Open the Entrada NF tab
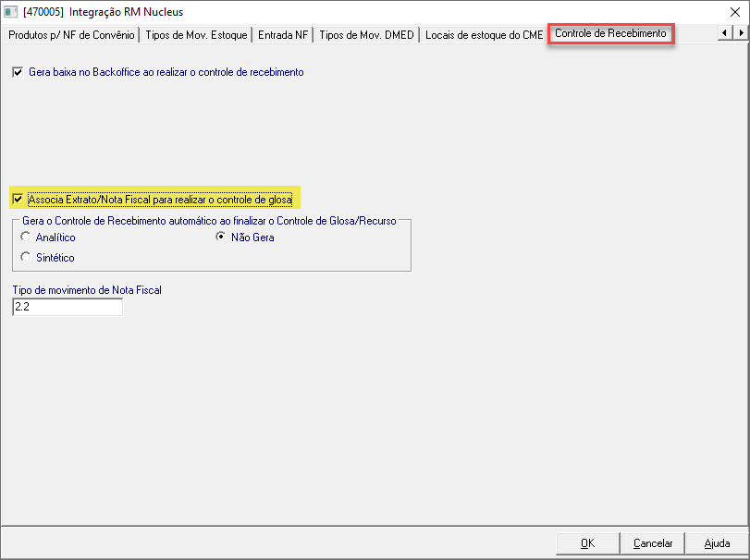The height and width of the screenshot is (560, 750). point(283,35)
